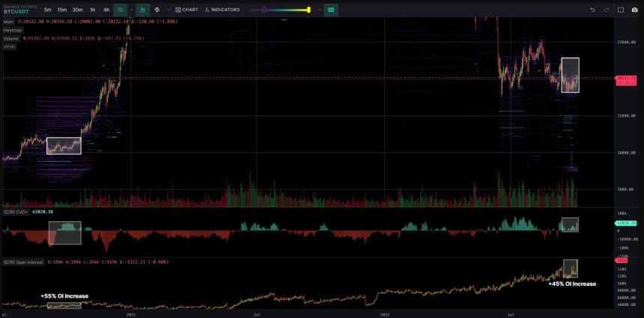The height and width of the screenshot is (318, 644).
Task: Toggle the Heatmap layer label
Action: (x=13, y=30)
